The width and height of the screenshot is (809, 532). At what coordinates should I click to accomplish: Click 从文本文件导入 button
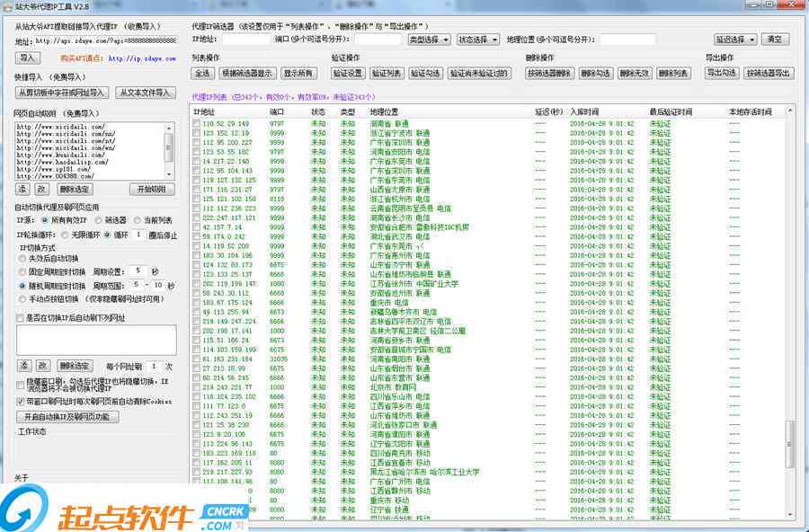pos(146,93)
